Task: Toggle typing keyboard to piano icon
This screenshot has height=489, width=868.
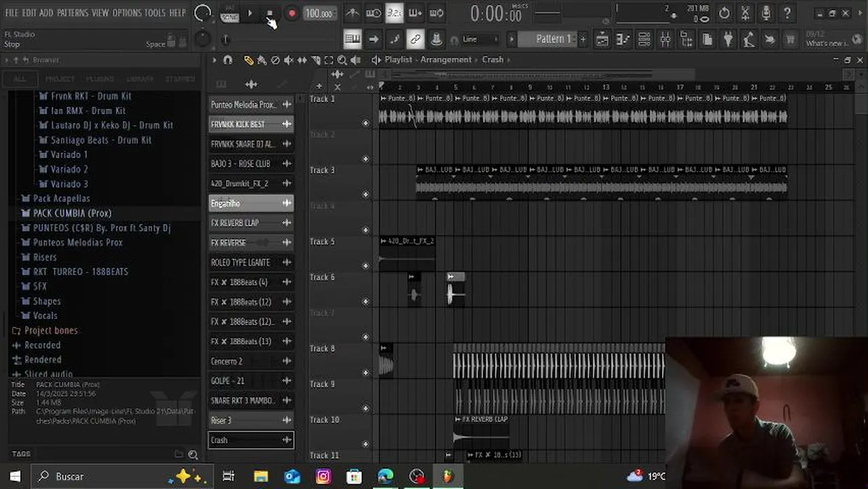Action: tap(352, 39)
